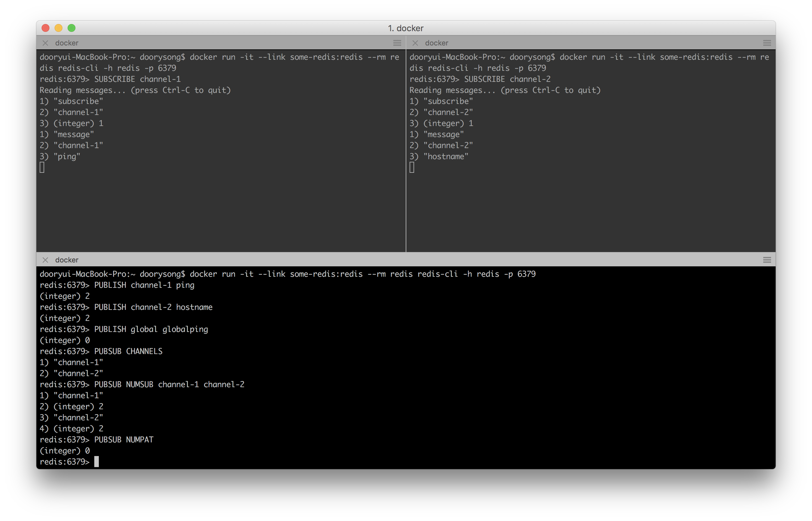Open hamburger menu of top-left pane
Screen dimensions: 812x521
coord(397,43)
